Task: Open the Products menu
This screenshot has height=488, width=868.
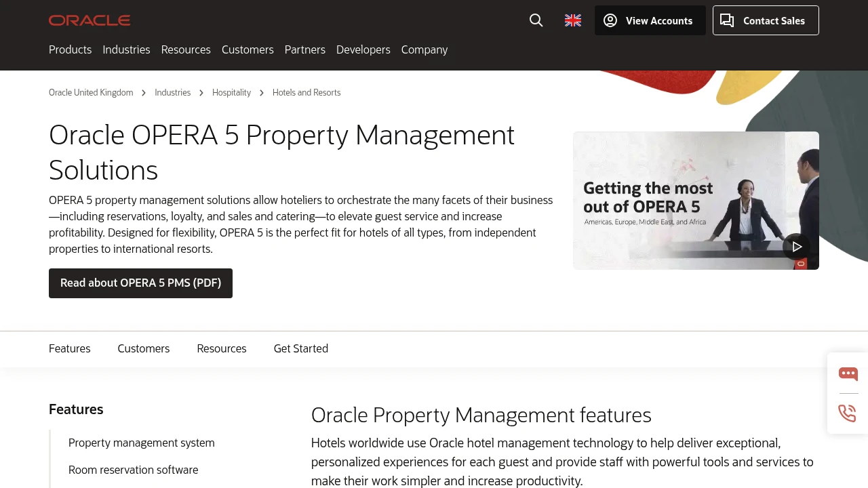Action: 70,49
